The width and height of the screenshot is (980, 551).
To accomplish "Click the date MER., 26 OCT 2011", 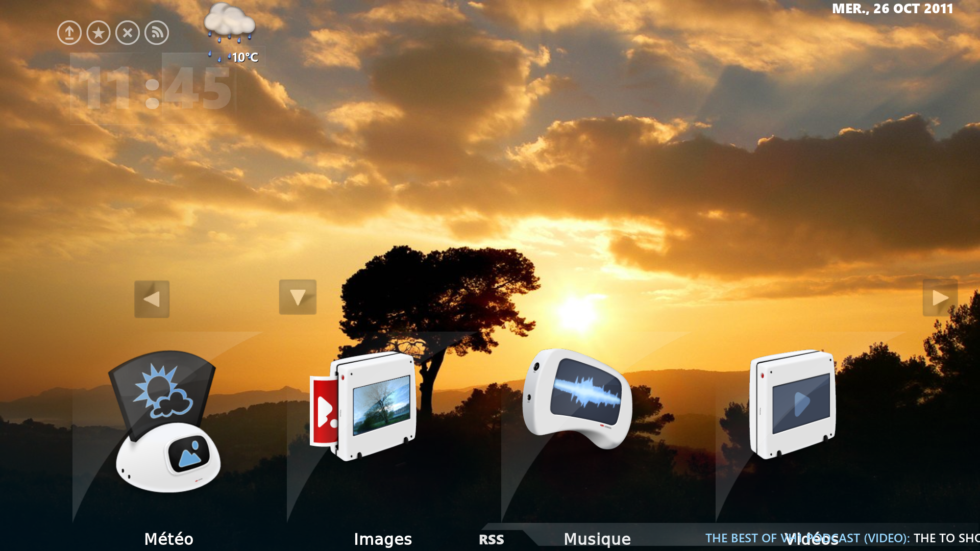I will click(x=892, y=9).
